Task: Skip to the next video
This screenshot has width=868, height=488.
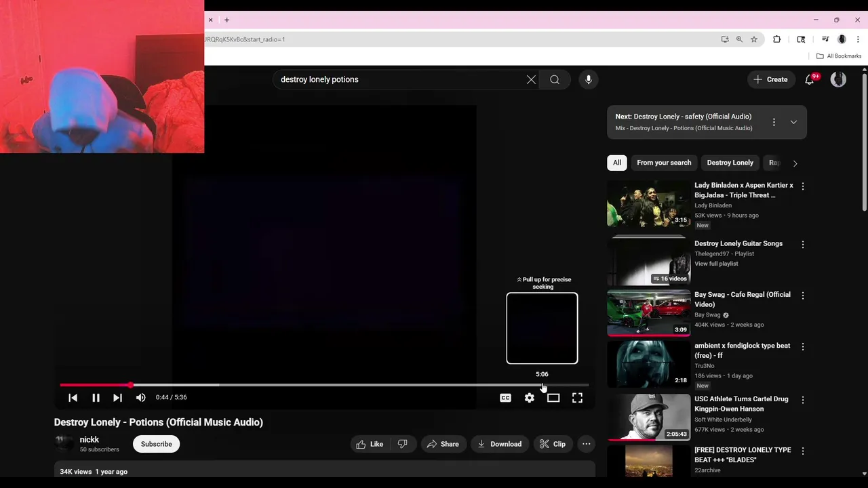Action: tap(117, 398)
